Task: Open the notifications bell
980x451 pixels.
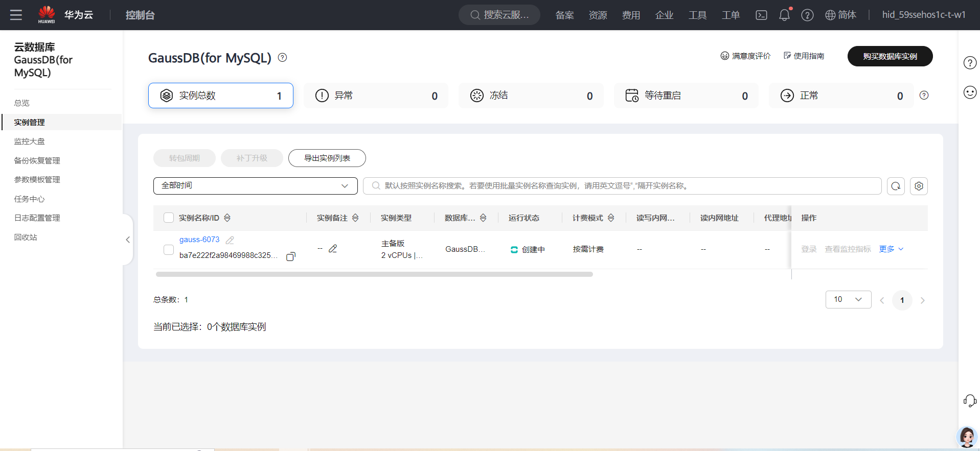Action: pos(784,15)
